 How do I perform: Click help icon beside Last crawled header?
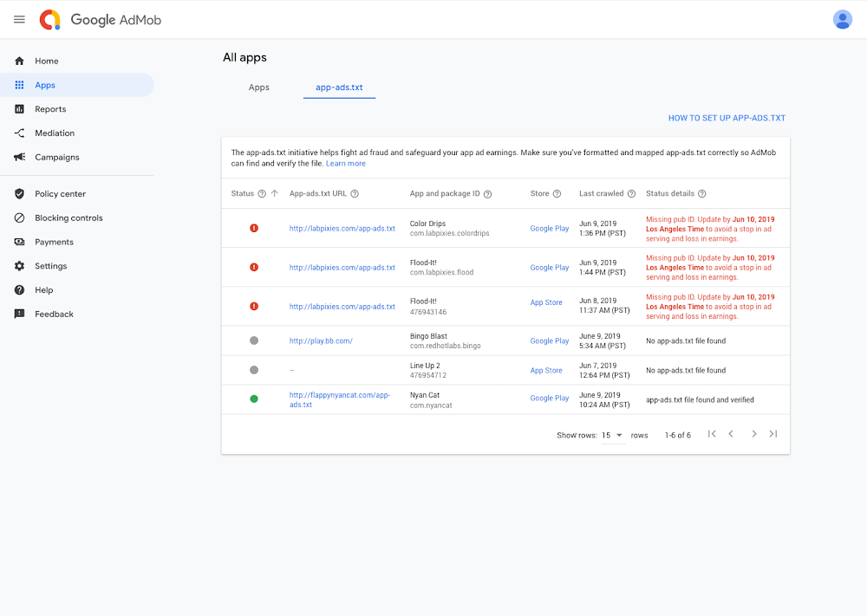631,194
